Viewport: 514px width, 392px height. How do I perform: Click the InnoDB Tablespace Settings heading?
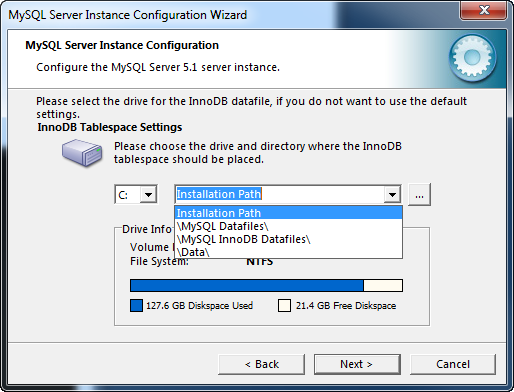[x=110, y=127]
